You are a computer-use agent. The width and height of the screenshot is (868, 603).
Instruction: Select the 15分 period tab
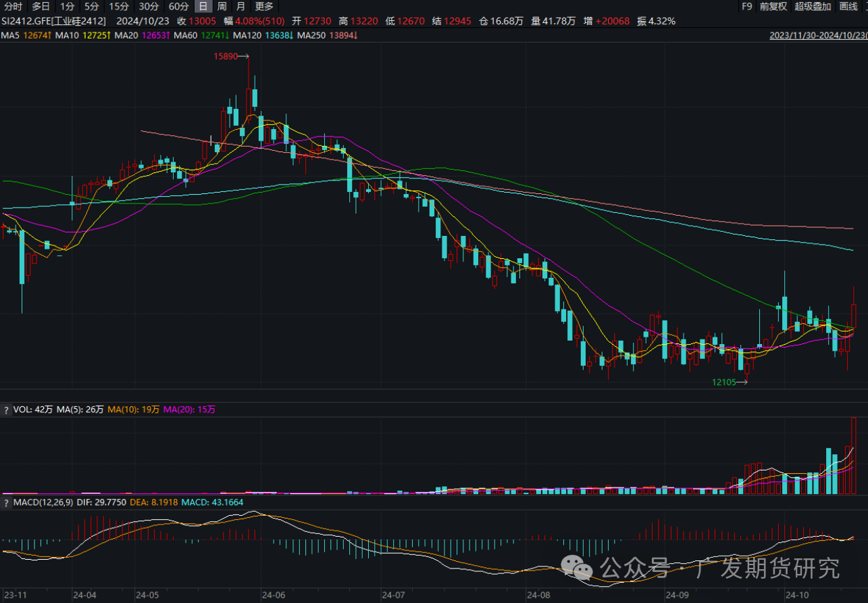click(119, 7)
